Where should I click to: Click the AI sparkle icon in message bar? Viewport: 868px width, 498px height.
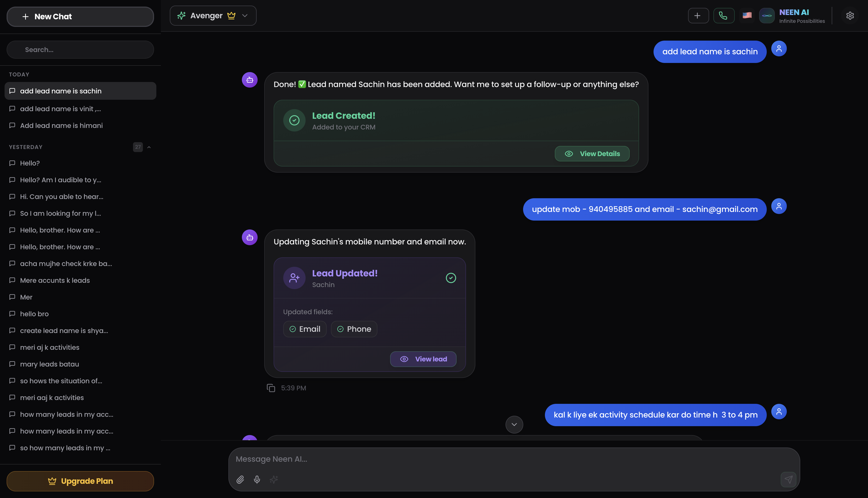pos(274,480)
